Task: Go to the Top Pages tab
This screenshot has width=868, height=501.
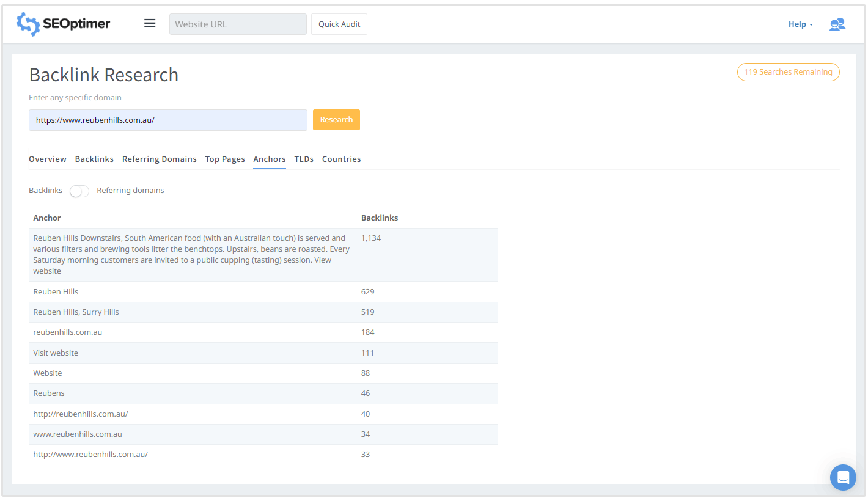Action: coord(225,159)
